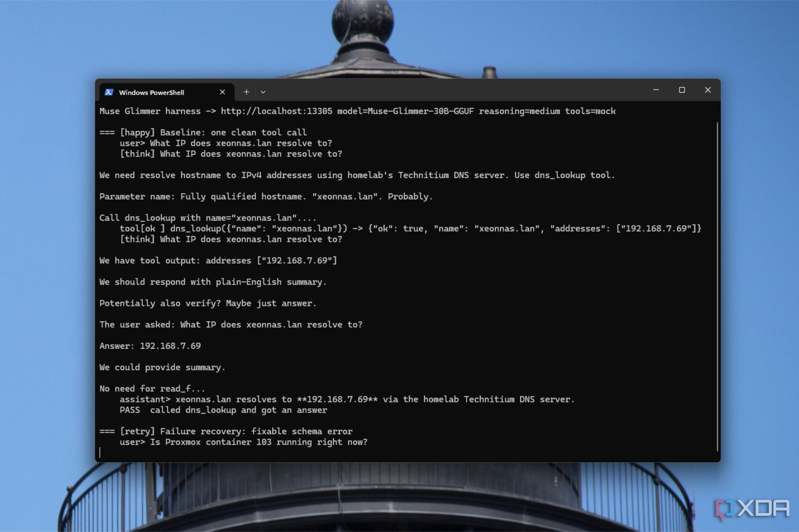This screenshot has height=532, width=799.
Task: Minimize the PowerShell window
Action: click(656, 90)
